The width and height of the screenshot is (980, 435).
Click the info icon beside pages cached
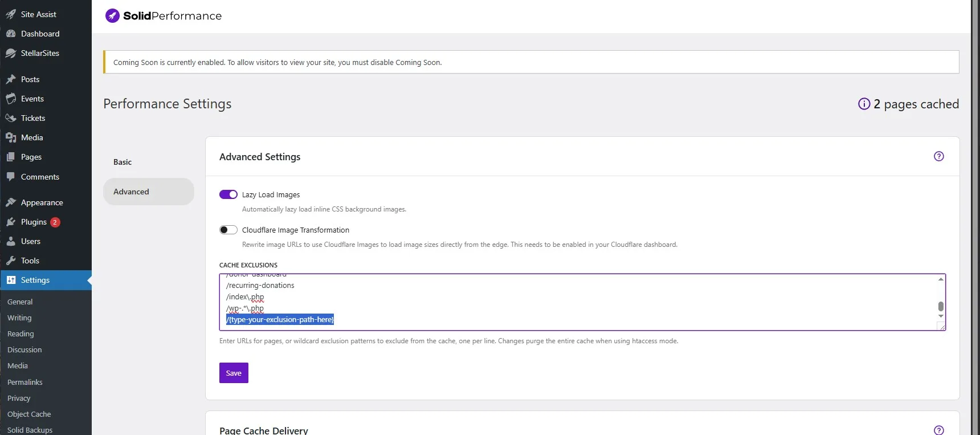[864, 104]
